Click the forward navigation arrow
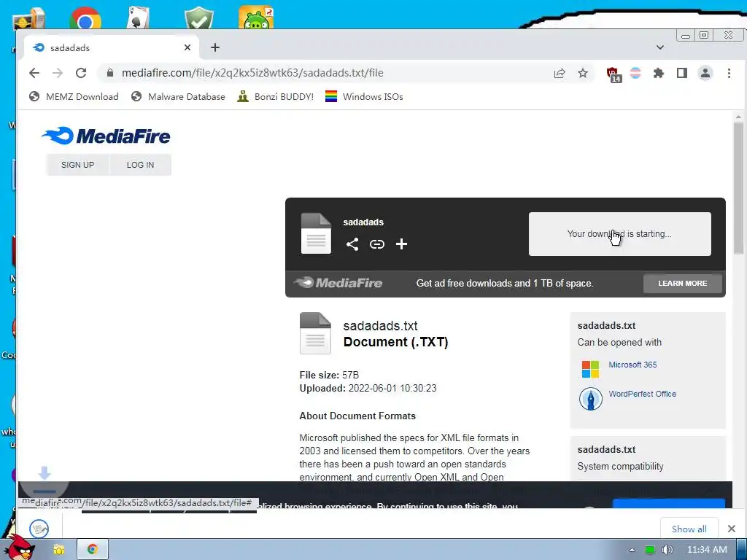Viewport: 747px width, 560px height. [58, 73]
